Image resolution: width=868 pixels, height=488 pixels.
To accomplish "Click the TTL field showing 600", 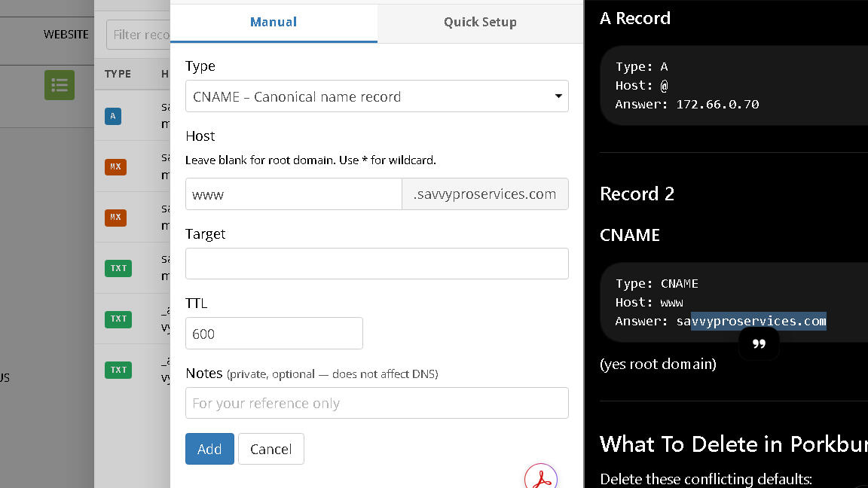I will tap(274, 334).
